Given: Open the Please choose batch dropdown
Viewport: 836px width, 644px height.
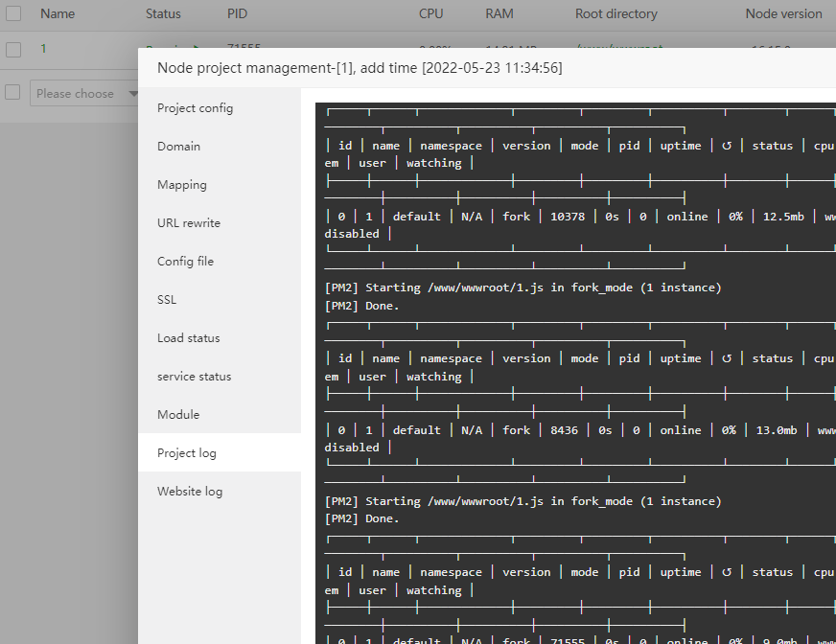Looking at the screenshot, I should click(84, 94).
